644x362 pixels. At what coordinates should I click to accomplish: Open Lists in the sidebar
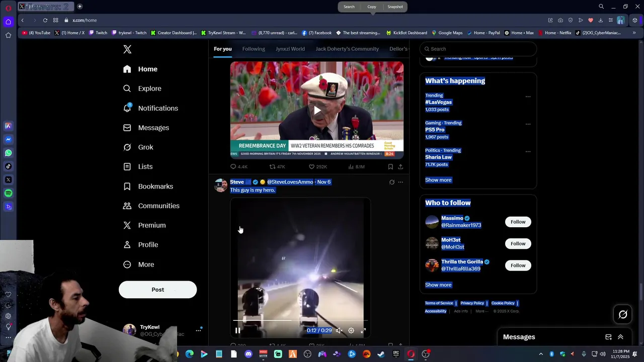point(138,166)
